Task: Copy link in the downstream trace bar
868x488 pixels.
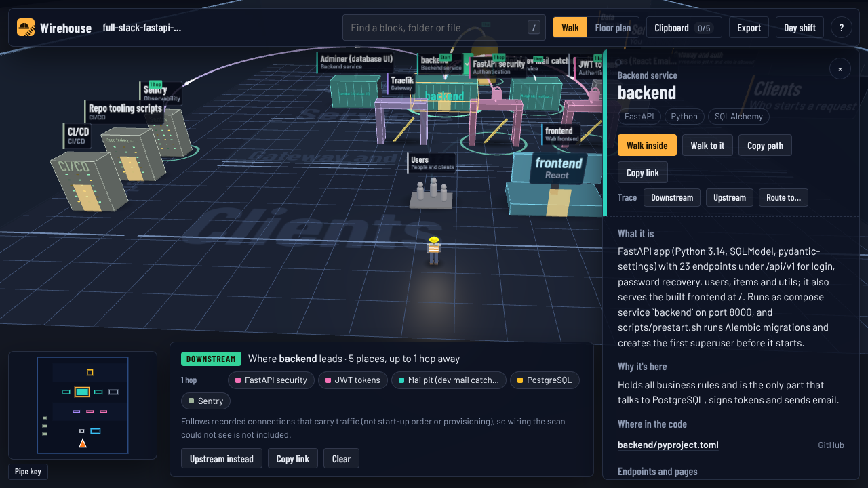Action: (293, 459)
